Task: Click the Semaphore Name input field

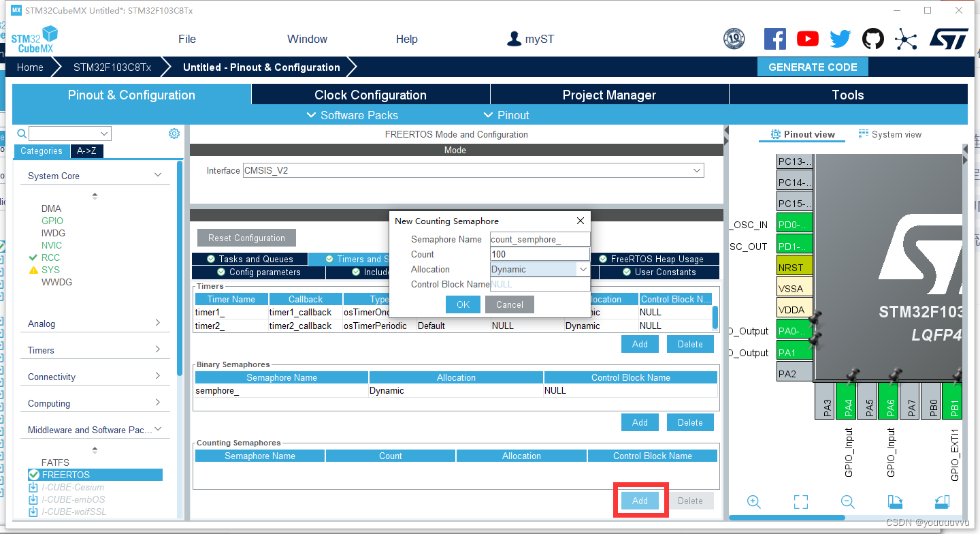Action: 540,239
